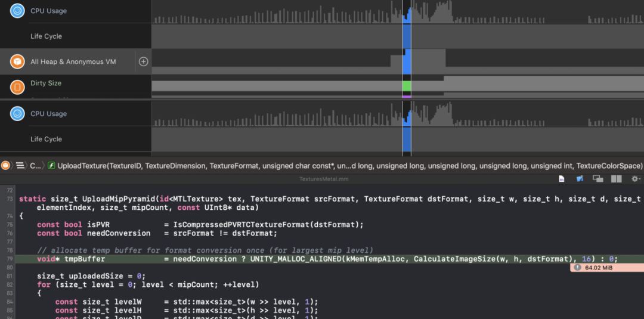Click the blue selected region in All Heap graph
Image resolution: width=644 pixels, height=319 pixels.
point(407,61)
